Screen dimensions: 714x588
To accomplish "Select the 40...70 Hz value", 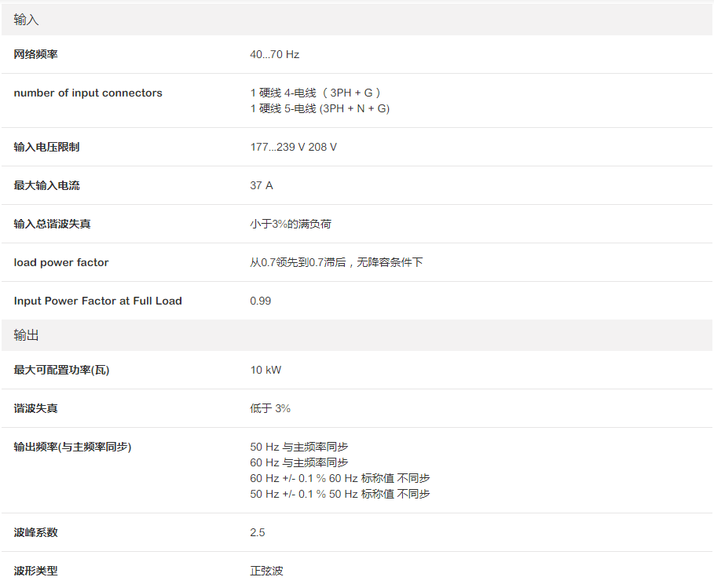I will pos(275,54).
